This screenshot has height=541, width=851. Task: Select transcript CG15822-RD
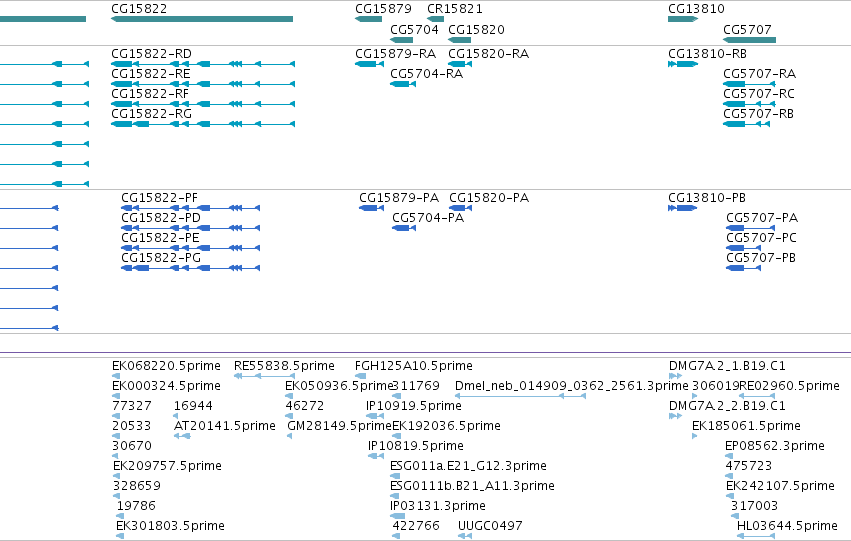203,64
